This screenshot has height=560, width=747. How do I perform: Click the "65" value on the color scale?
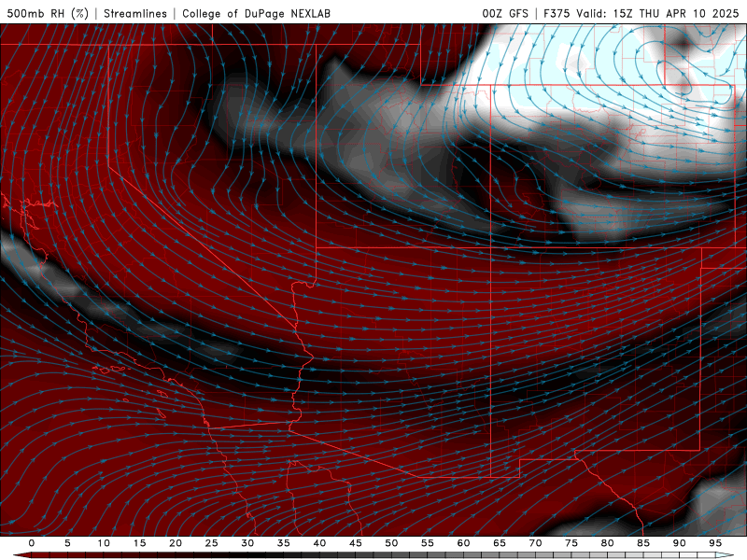click(500, 543)
